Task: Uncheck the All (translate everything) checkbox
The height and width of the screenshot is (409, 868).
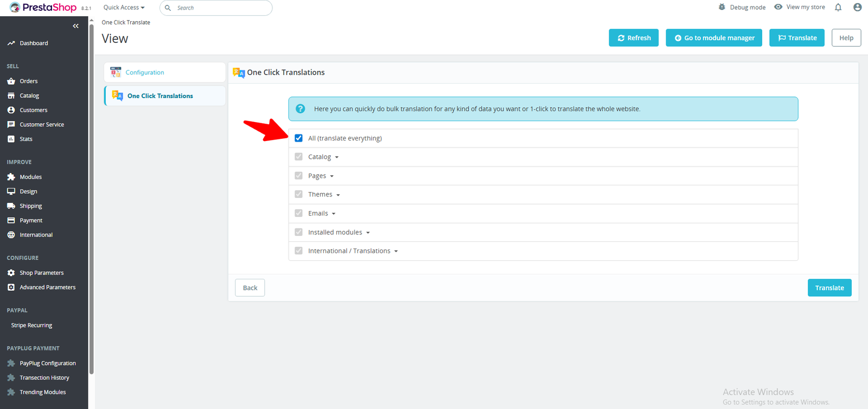Action: 298,138
